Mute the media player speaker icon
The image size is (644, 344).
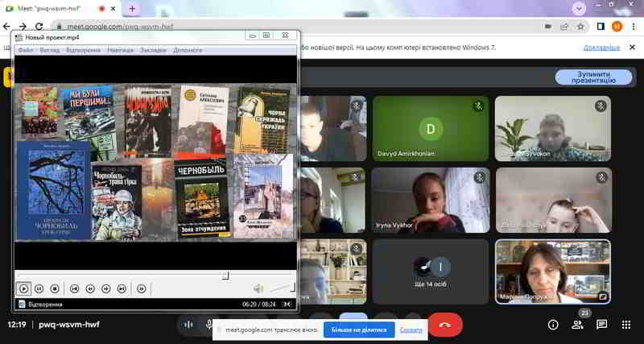point(258,289)
